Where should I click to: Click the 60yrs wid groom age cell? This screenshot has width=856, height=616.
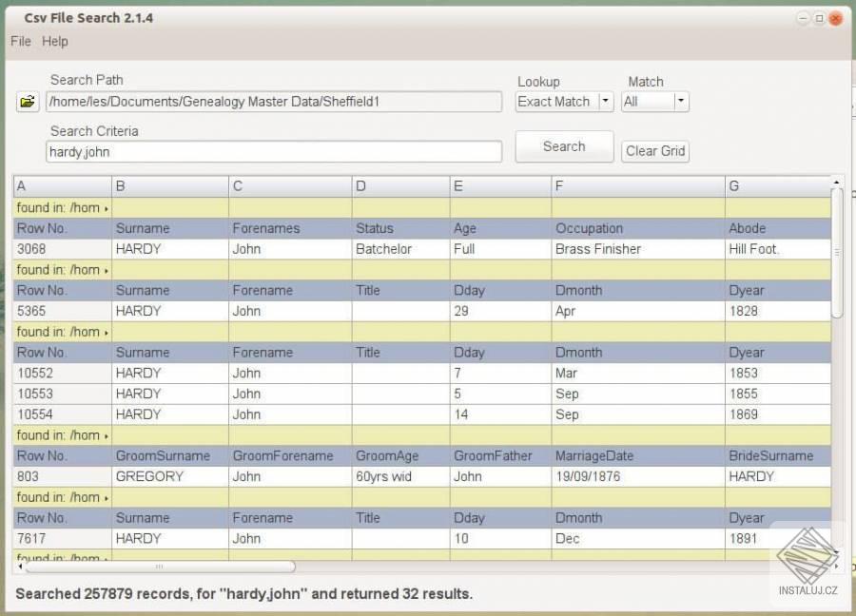(x=401, y=477)
